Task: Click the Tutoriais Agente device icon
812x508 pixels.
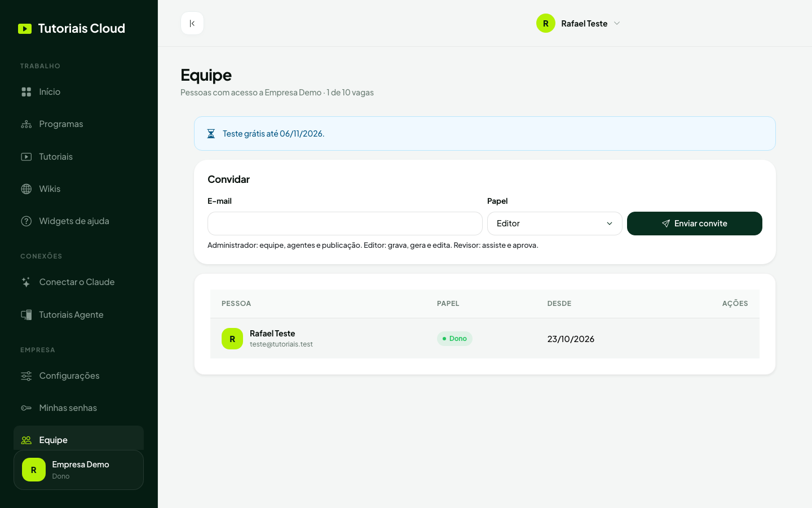Action: click(27, 315)
